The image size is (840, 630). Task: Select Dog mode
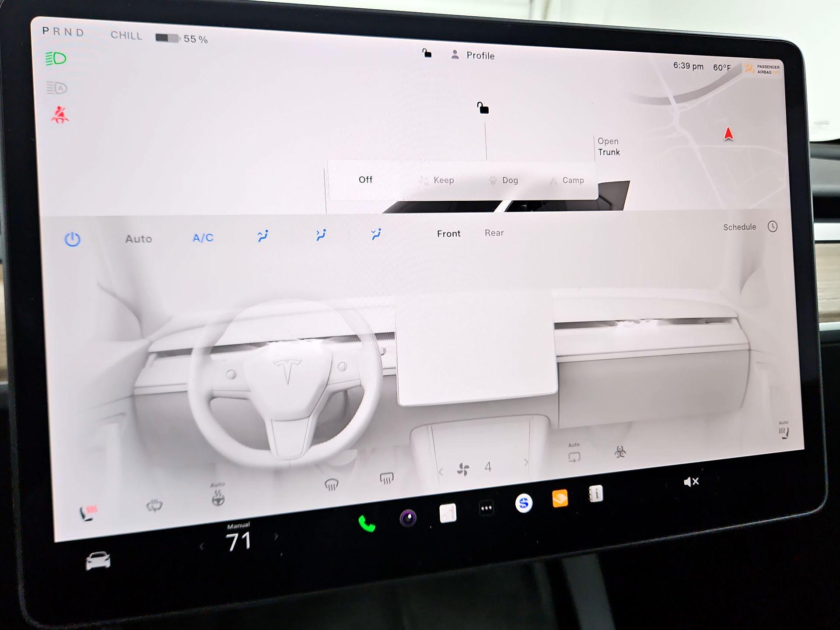coord(510,180)
